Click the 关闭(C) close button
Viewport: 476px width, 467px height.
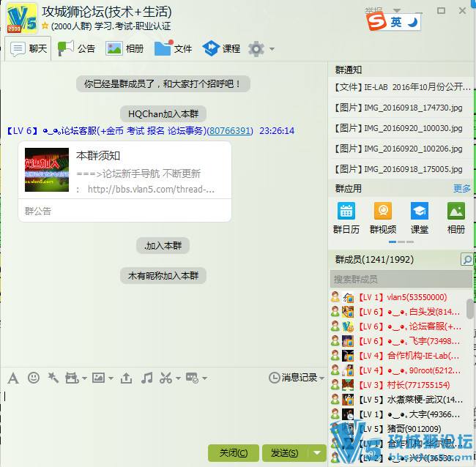tap(233, 453)
